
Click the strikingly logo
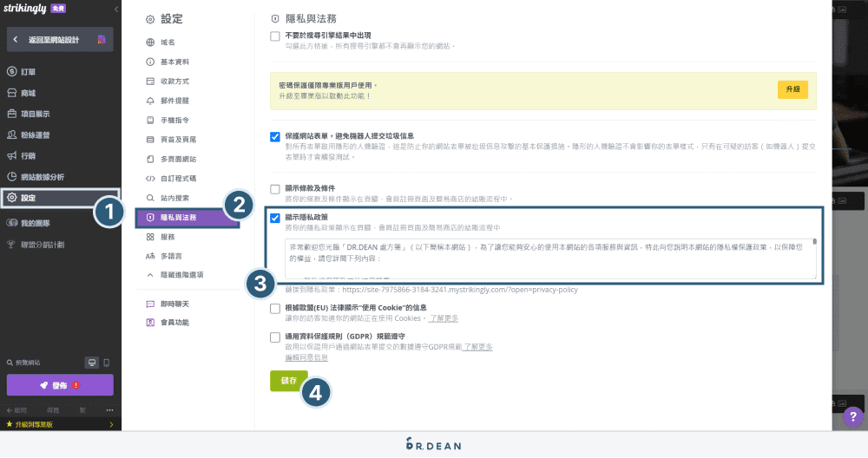[x=25, y=9]
